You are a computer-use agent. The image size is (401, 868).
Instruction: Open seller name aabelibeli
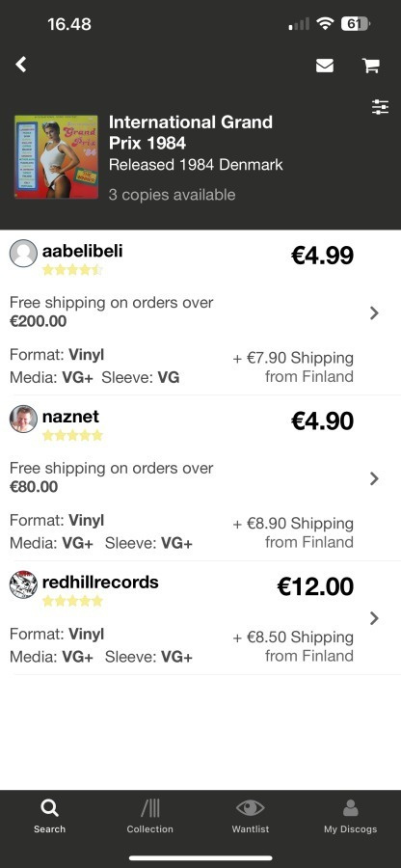(x=82, y=251)
